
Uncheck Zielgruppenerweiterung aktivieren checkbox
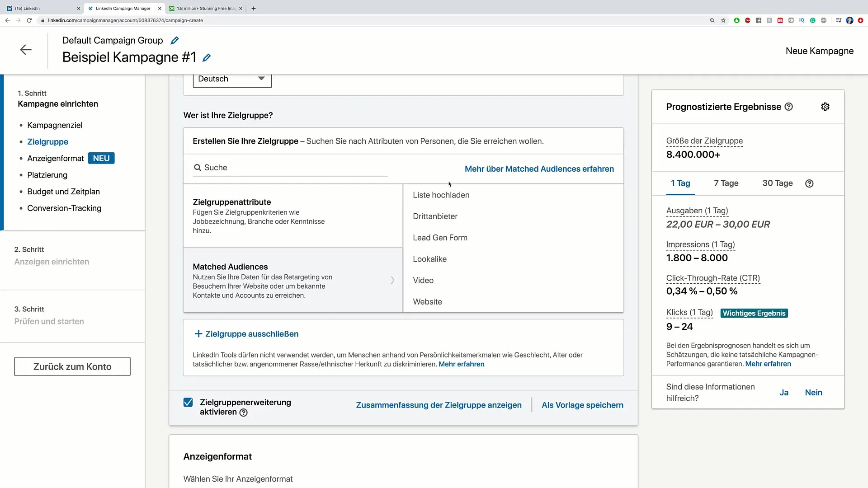[x=188, y=402]
